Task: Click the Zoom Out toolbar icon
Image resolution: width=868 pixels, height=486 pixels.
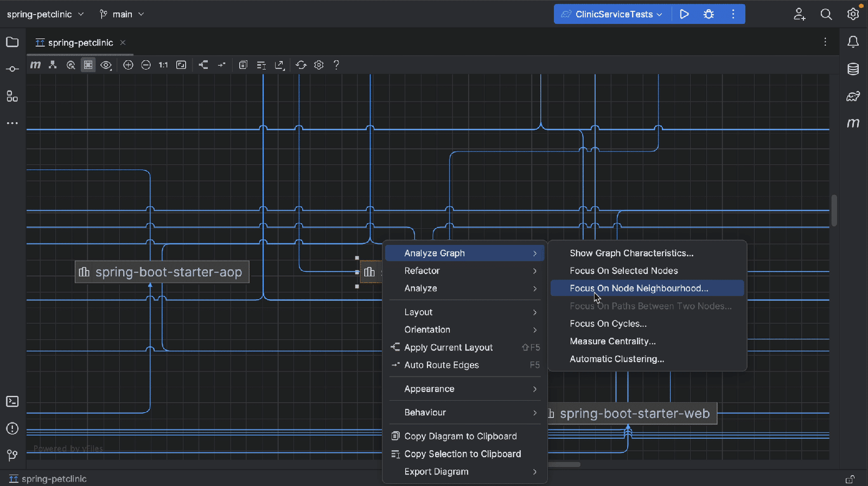Action: pyautogui.click(x=146, y=65)
